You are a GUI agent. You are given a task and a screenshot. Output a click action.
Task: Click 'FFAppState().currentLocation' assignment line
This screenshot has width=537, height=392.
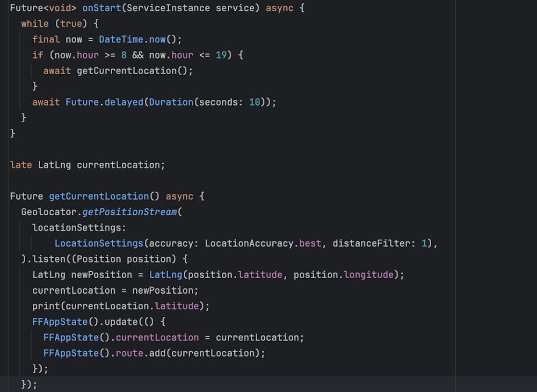pyautogui.click(x=173, y=338)
